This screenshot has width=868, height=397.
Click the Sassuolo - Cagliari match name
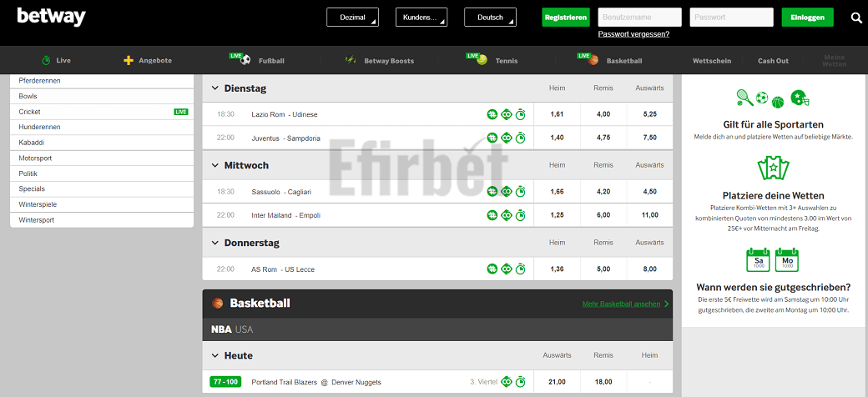click(281, 192)
